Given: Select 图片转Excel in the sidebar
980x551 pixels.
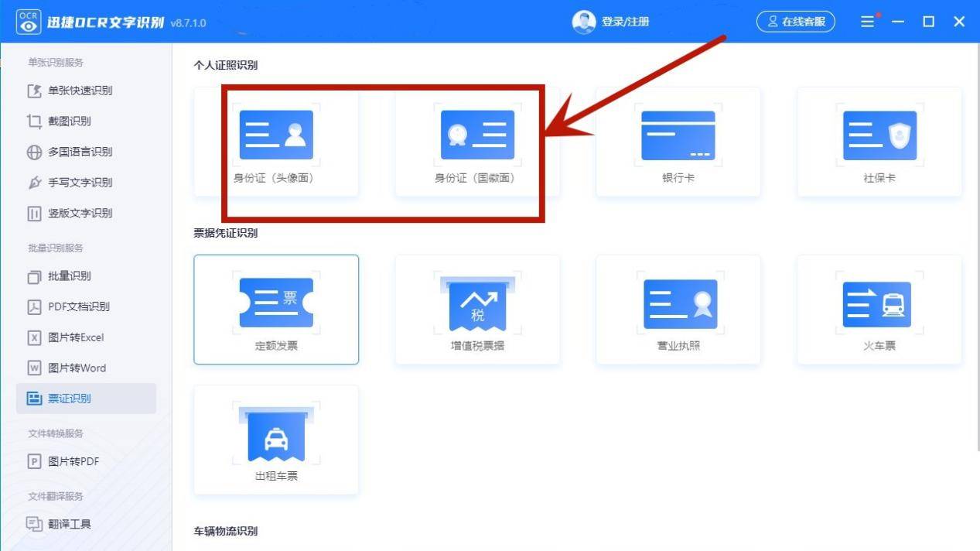Looking at the screenshot, I should click(76, 337).
